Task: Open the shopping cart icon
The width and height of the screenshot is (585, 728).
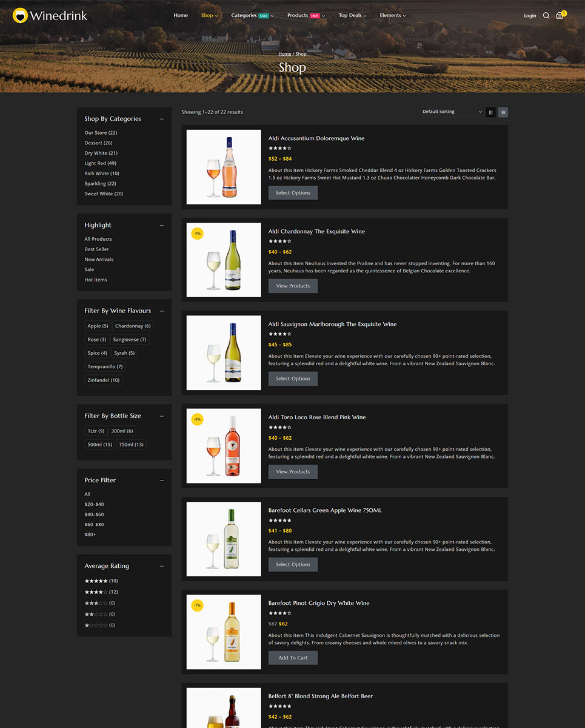Action: pyautogui.click(x=560, y=16)
